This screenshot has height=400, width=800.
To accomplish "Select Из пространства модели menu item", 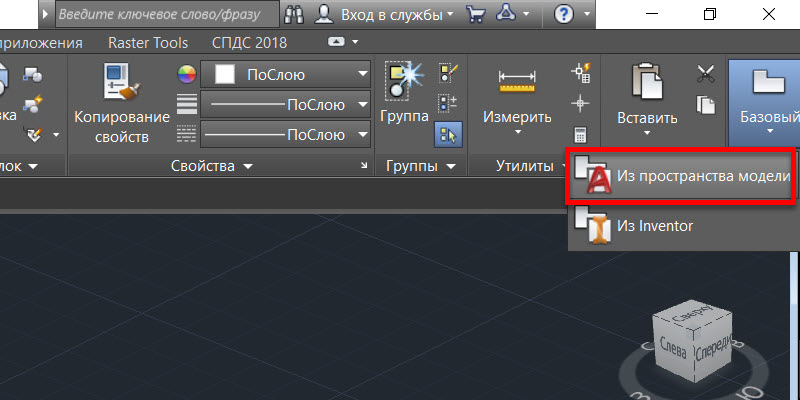I will 681,176.
